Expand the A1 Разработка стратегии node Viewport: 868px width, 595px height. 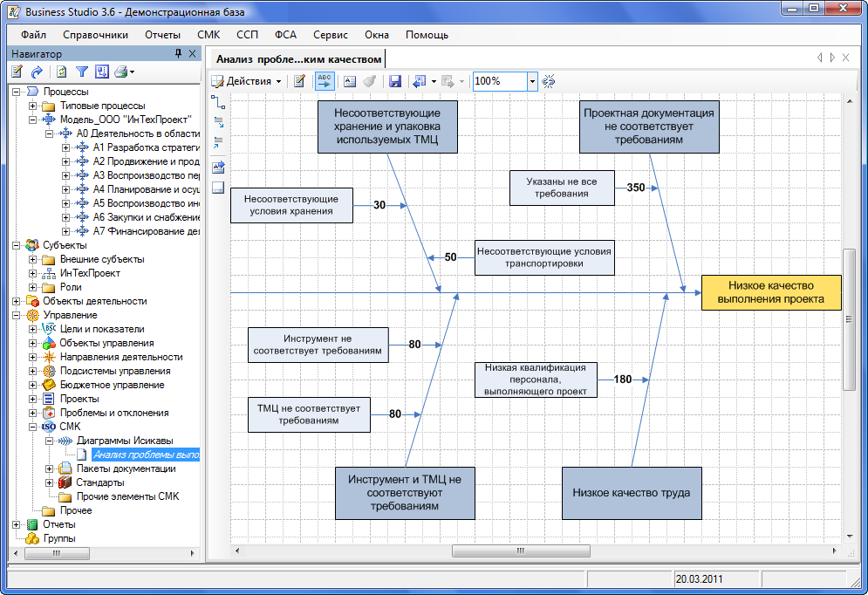[66, 147]
